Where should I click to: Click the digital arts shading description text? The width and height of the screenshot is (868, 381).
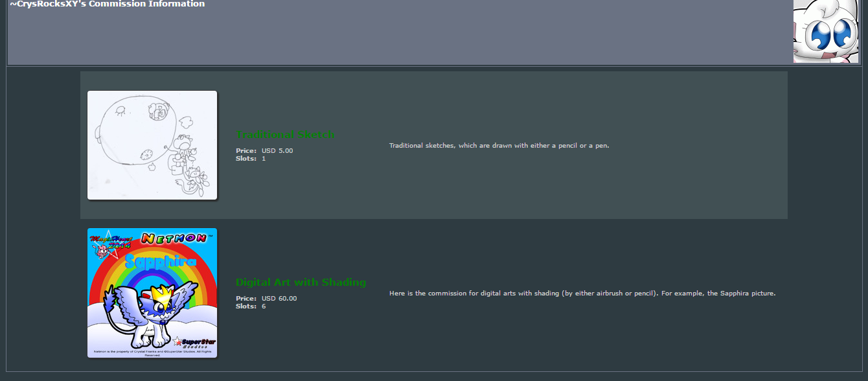(x=582, y=294)
